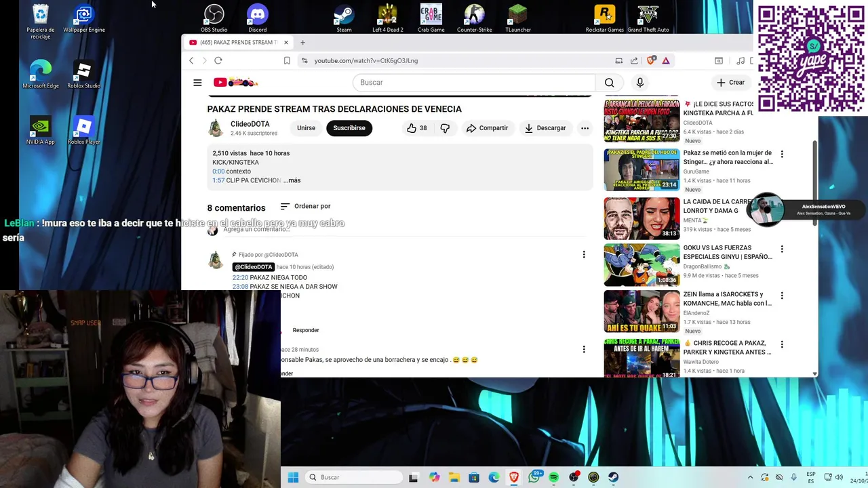The height and width of the screenshot is (488, 868).
Task: Open the Ordenar por sort dropdown
Action: [x=305, y=206]
